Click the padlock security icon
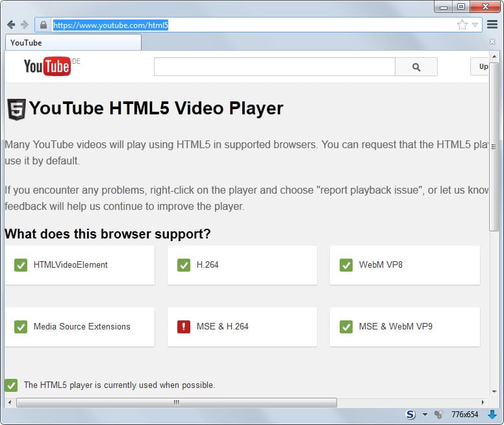 44,25
